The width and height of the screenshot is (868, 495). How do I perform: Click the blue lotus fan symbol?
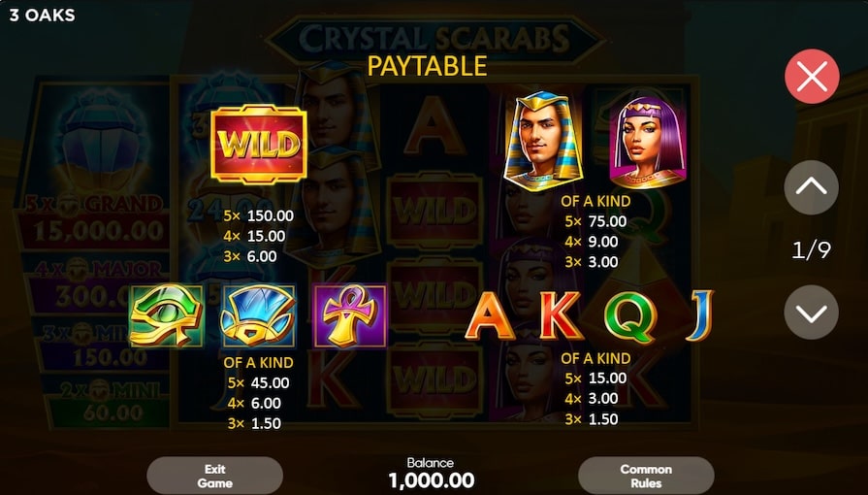point(257,314)
